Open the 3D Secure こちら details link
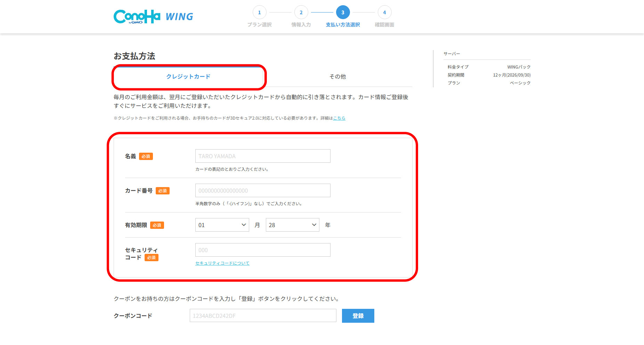644x345 pixels. pyautogui.click(x=339, y=118)
